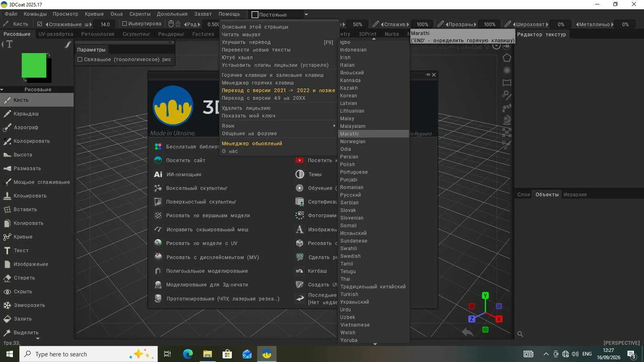
Task: Open the Постоянно dropdown arrow
Action: pos(306,14)
